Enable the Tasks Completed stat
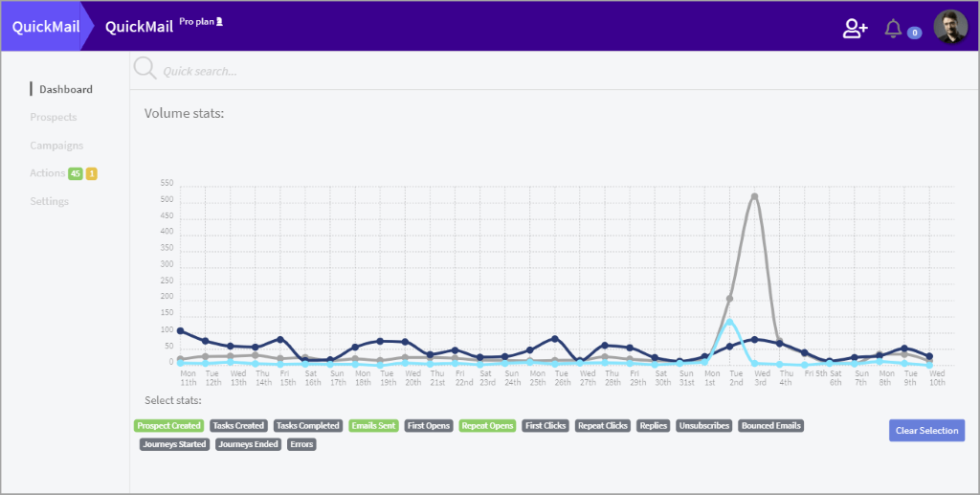 tap(308, 426)
